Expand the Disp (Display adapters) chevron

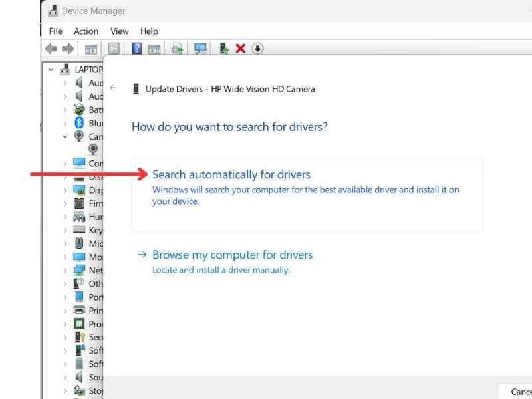point(65,190)
